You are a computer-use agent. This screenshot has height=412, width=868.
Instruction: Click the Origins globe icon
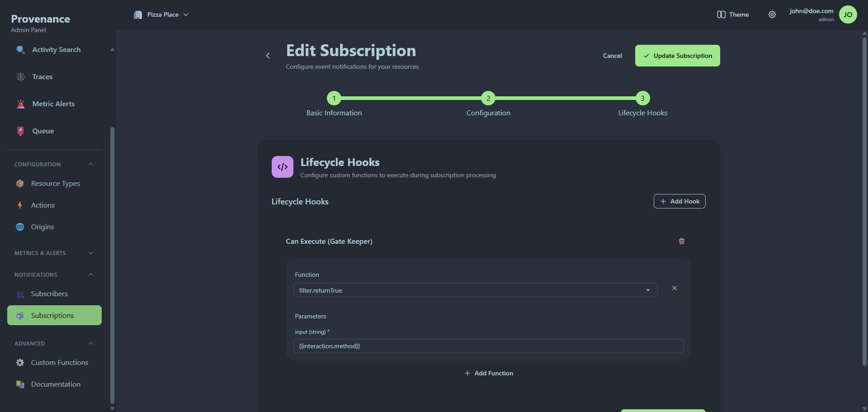pyautogui.click(x=20, y=227)
